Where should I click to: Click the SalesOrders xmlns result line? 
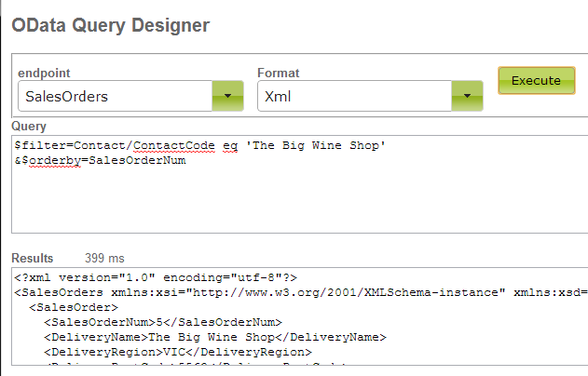[301, 292]
